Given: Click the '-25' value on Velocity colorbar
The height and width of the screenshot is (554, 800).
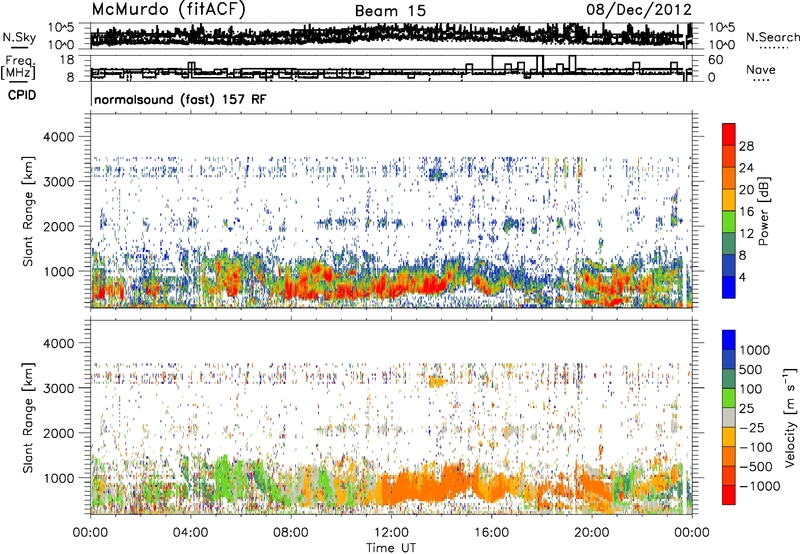Looking at the screenshot, I should point(752,427).
